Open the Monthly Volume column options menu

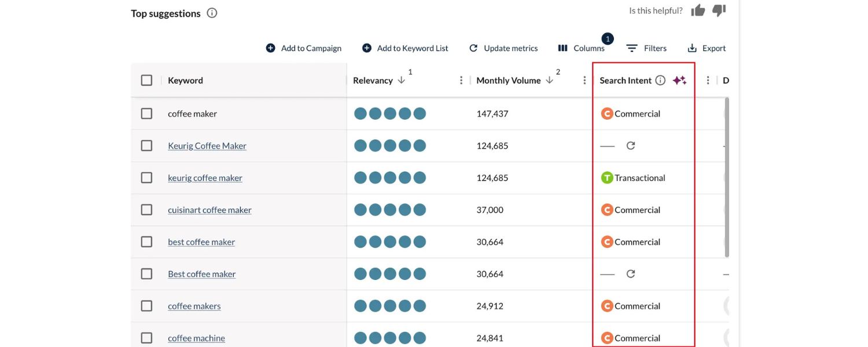click(x=584, y=80)
